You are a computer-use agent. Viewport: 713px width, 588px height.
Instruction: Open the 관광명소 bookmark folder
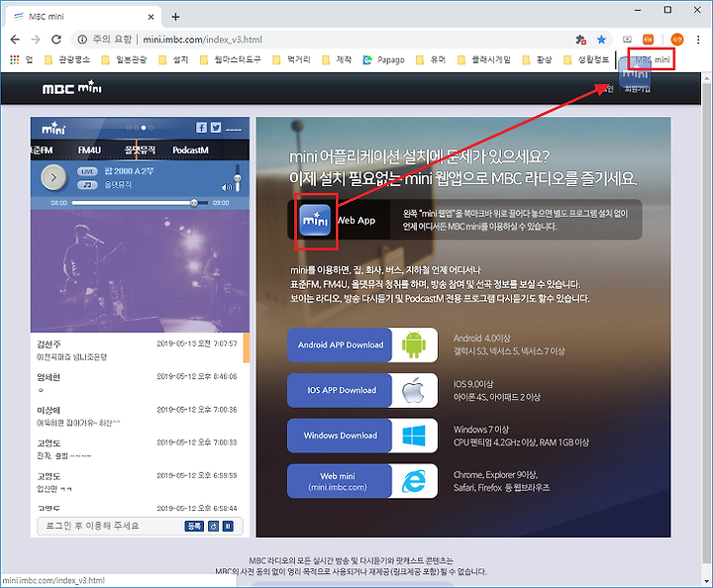click(x=67, y=59)
